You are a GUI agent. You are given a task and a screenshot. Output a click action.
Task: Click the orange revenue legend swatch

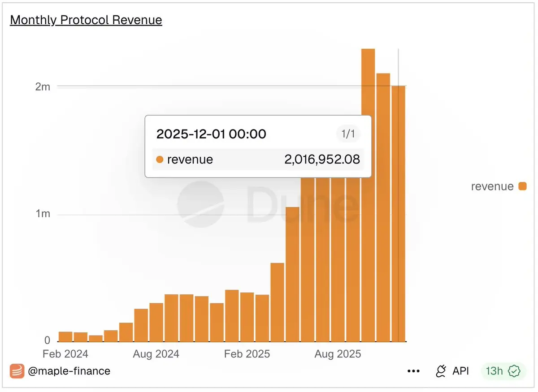522,186
